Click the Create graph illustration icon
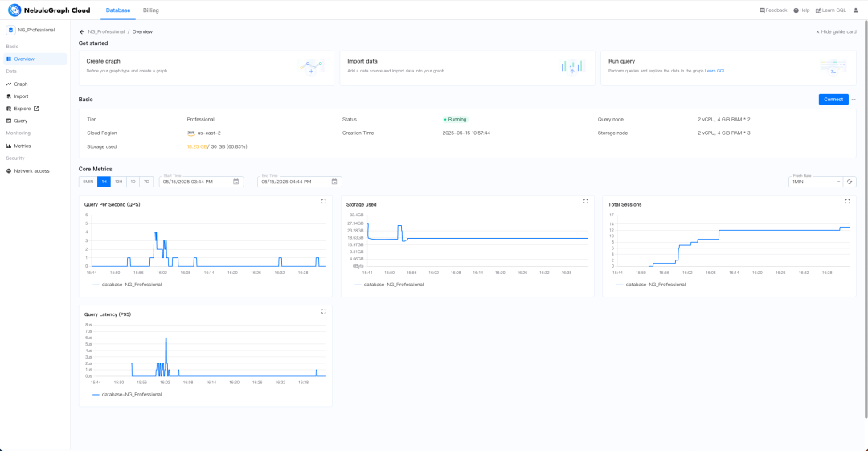This screenshot has height=451, width=868. 312,68
